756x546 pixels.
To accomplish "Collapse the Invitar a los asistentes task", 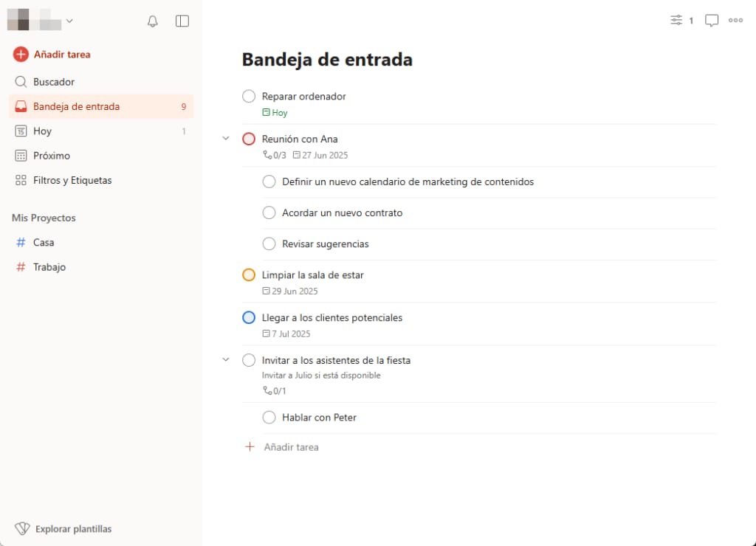I will pos(226,359).
